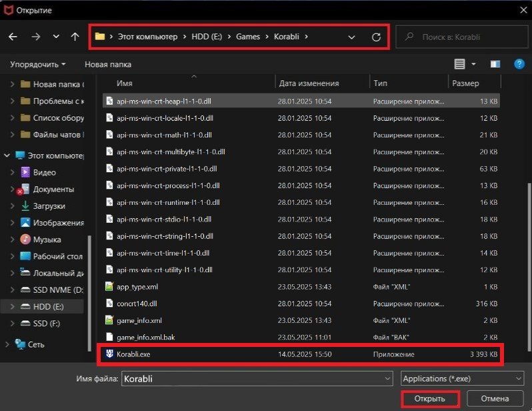532x411 pixels.
Task: Select HDD (E:) in the address path
Action: pyautogui.click(x=207, y=36)
